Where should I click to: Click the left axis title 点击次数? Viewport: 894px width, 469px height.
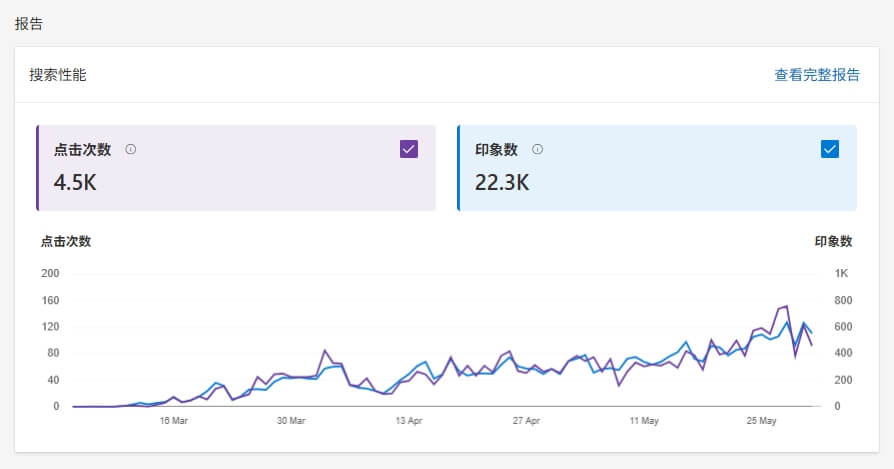(x=66, y=241)
